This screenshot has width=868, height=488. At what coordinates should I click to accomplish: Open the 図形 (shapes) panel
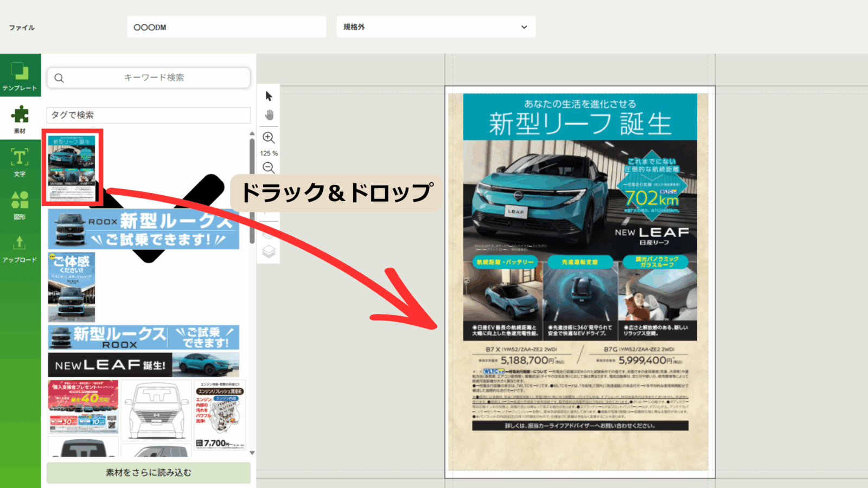tap(20, 205)
